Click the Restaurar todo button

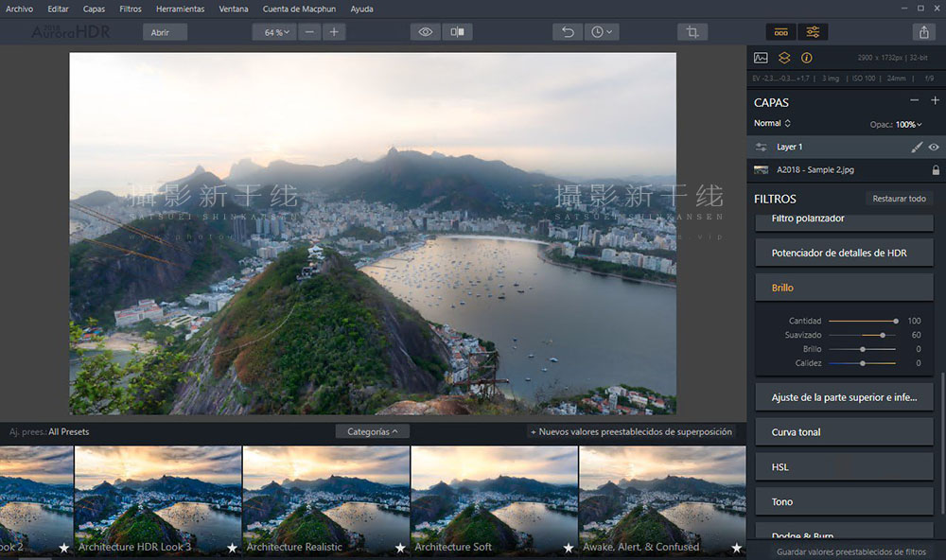click(x=899, y=199)
